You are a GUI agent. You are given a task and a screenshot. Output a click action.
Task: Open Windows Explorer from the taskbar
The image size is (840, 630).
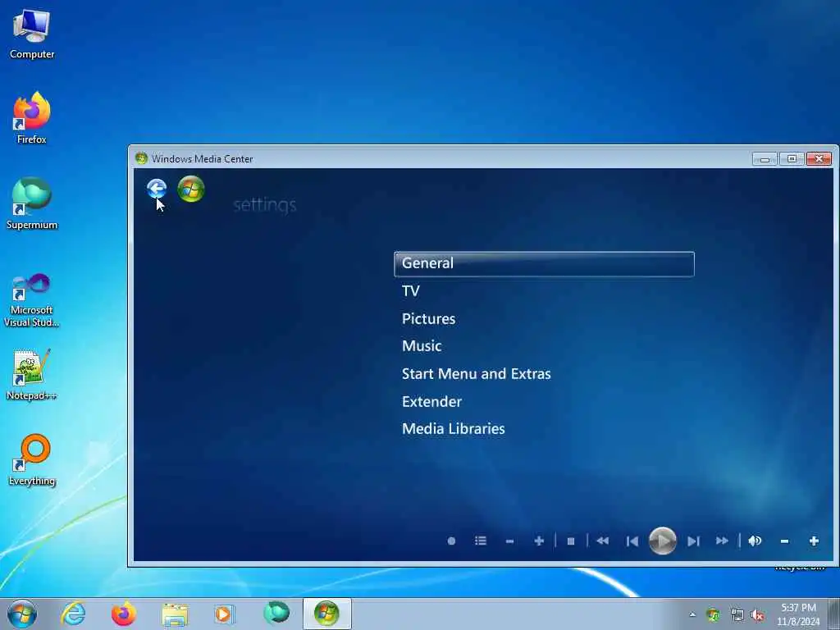coord(176,614)
